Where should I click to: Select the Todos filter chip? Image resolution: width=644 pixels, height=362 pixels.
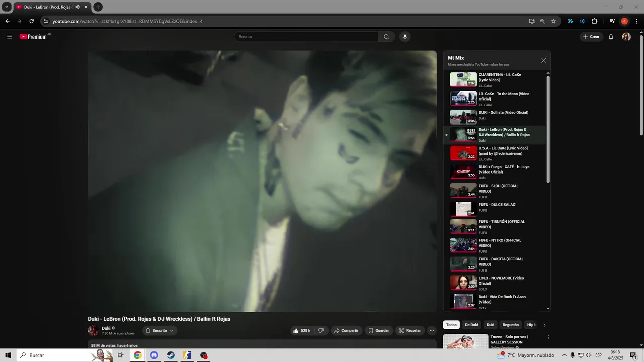pos(451,325)
